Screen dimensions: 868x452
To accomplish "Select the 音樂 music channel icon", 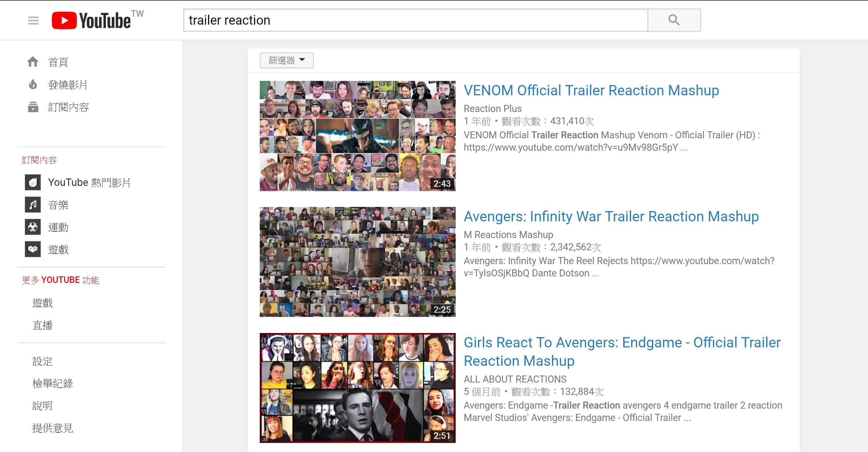I will (x=33, y=205).
